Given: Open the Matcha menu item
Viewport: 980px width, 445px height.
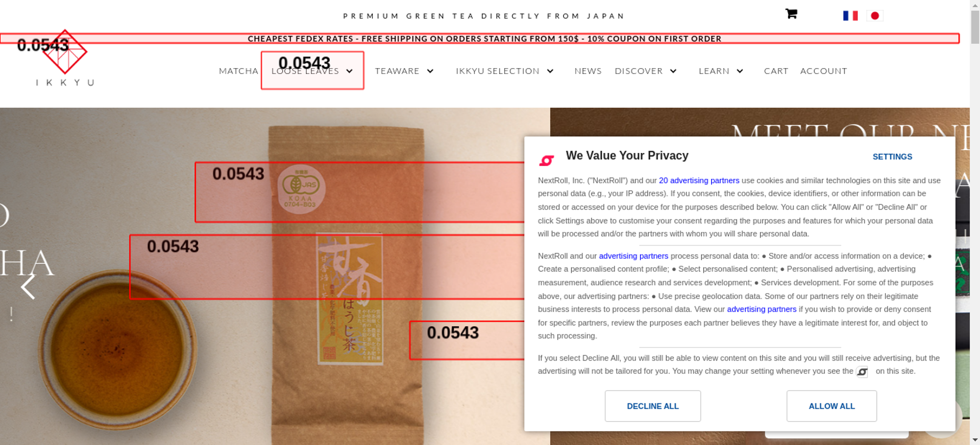Looking at the screenshot, I should click(x=238, y=71).
